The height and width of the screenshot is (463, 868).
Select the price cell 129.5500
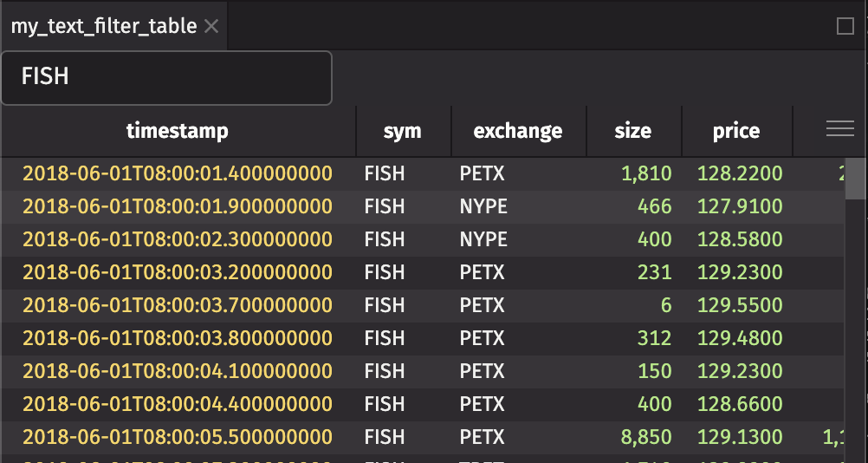[x=739, y=305]
